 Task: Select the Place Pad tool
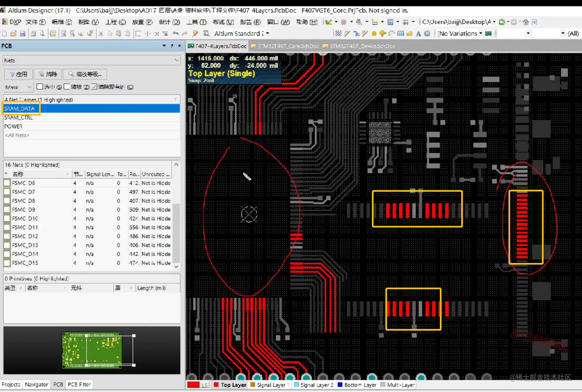point(374,34)
